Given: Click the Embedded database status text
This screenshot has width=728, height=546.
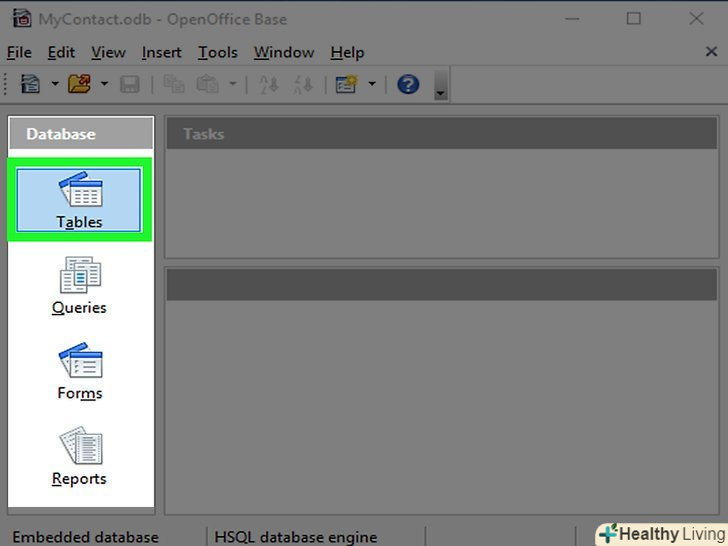Looking at the screenshot, I should (85, 537).
